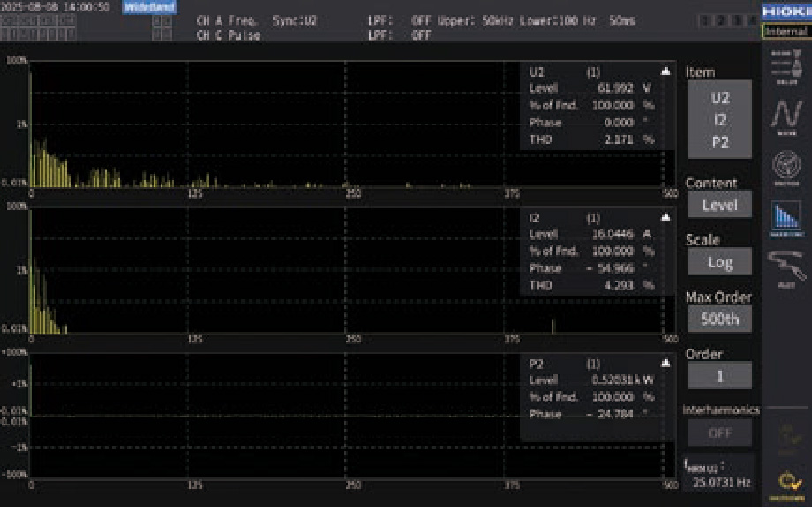Viewport: 812px width, 511px height.
Task: Select the Order number field
Action: pos(719,375)
